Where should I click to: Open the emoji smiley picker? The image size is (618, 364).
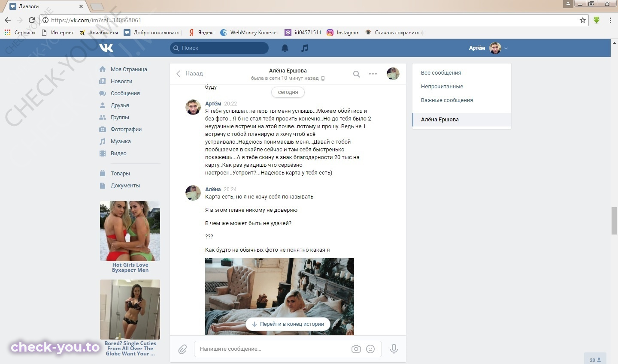pyautogui.click(x=370, y=349)
